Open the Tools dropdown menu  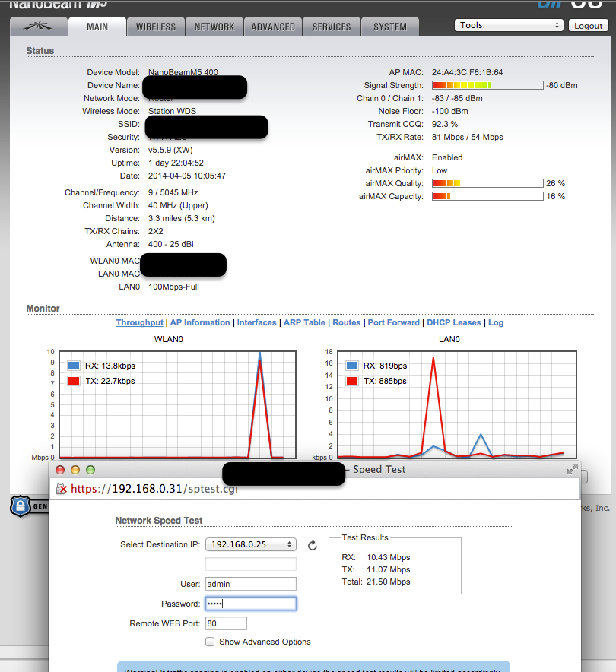pyautogui.click(x=509, y=25)
